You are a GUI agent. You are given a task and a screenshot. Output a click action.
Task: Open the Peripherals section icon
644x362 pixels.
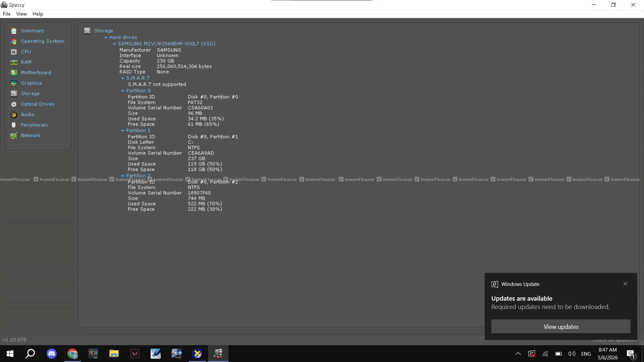14,125
